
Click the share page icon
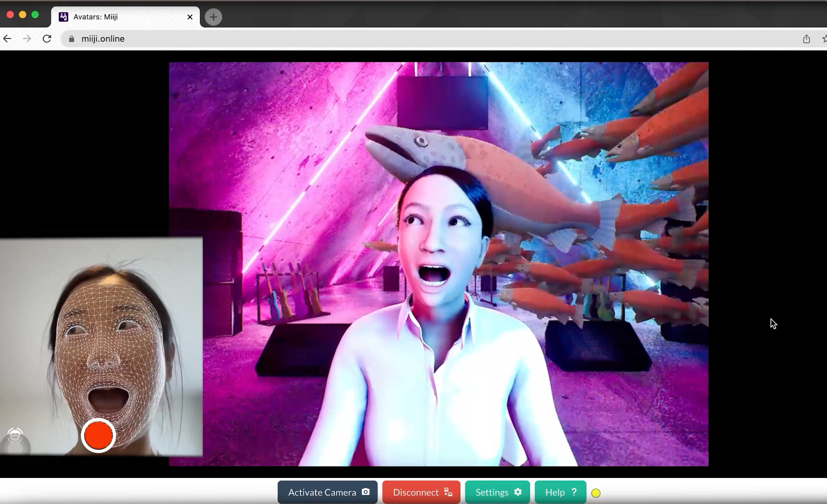point(806,39)
